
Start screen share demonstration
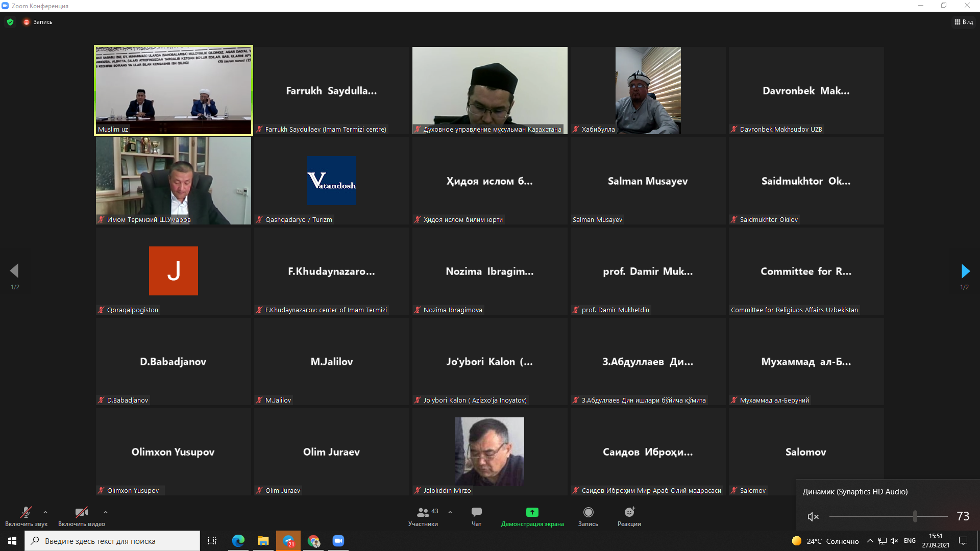coord(532,513)
